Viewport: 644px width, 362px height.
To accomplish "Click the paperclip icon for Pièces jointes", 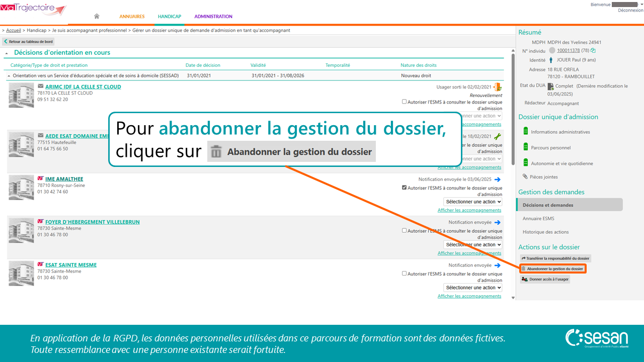I will point(526,176).
